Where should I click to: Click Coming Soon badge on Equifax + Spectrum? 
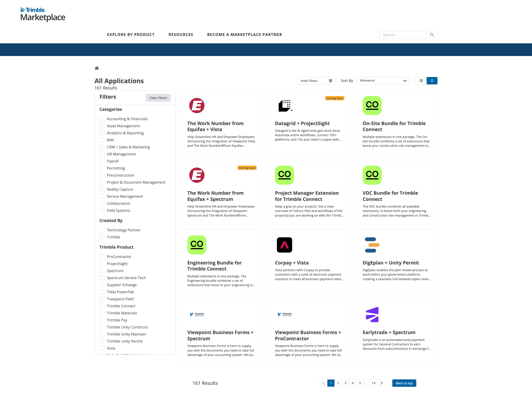247,168
